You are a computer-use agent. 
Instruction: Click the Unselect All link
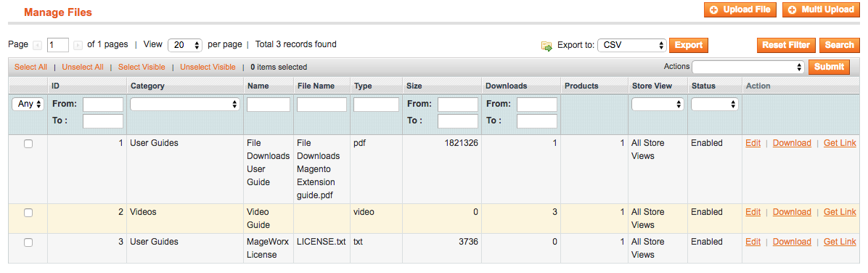click(x=83, y=67)
